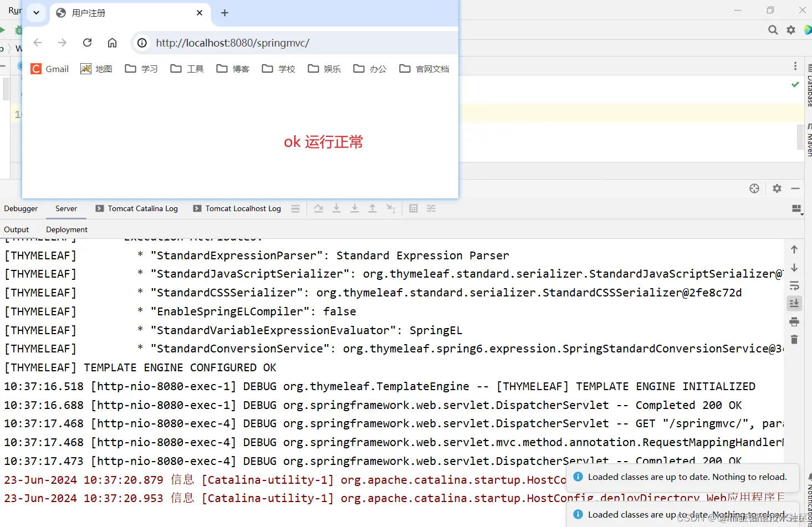Screen dimensions: 812x527
Task: Open editor tab options three-dots menu
Action: tap(795, 66)
